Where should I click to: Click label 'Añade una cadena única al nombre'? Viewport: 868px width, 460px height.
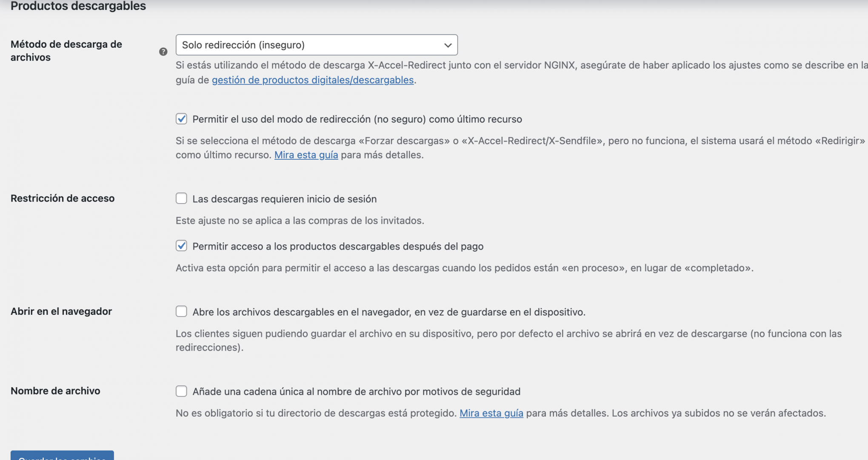(x=357, y=391)
